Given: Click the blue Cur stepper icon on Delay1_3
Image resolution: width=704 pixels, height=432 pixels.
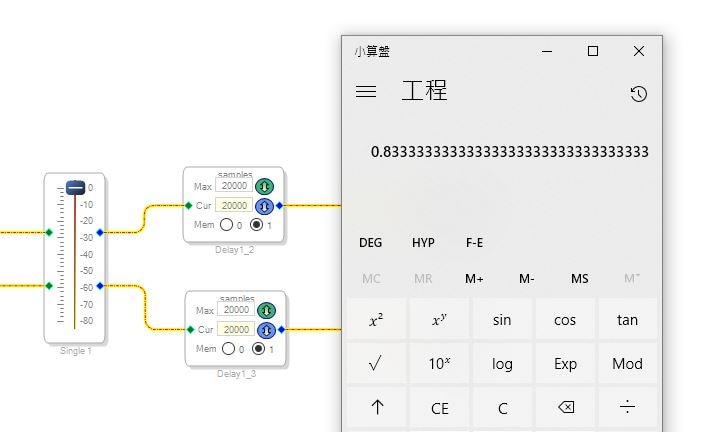Looking at the screenshot, I should pos(266,330).
